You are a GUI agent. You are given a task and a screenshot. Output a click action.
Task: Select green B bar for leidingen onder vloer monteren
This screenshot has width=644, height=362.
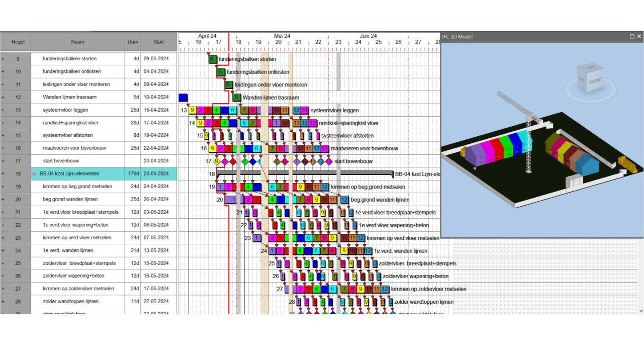coord(229,84)
